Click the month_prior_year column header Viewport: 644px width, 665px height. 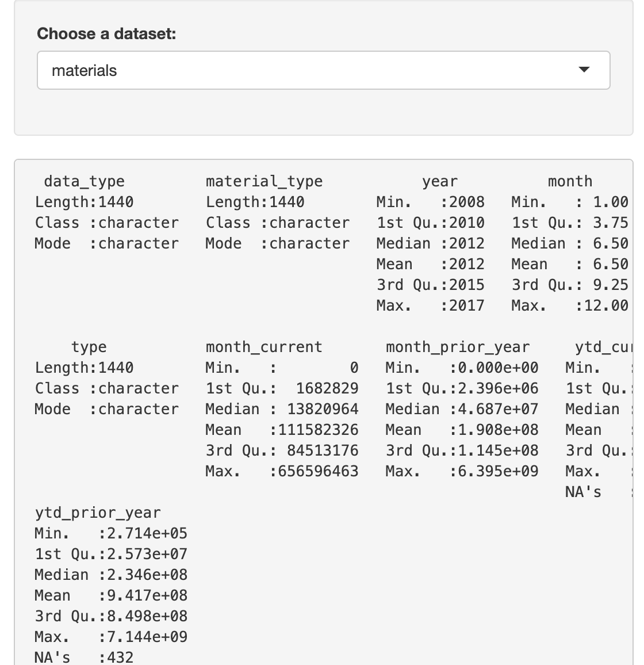[x=458, y=347]
